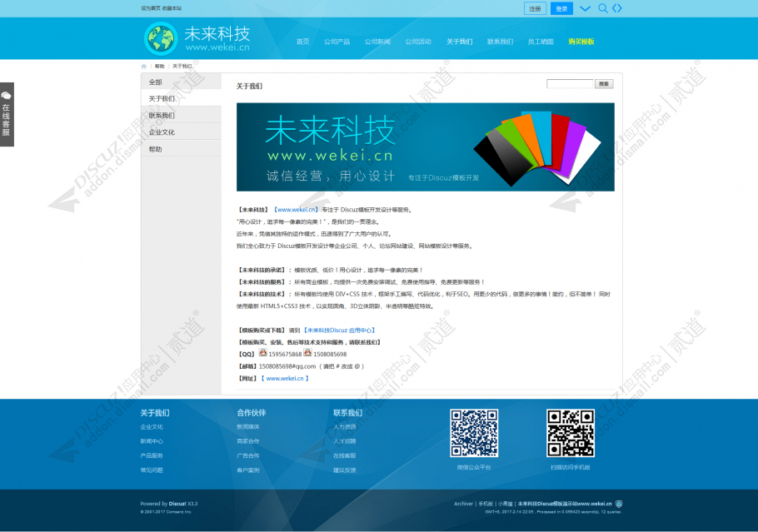Open the yellow 购买模板 navigation item
This screenshot has height=532, width=758.
581,42
